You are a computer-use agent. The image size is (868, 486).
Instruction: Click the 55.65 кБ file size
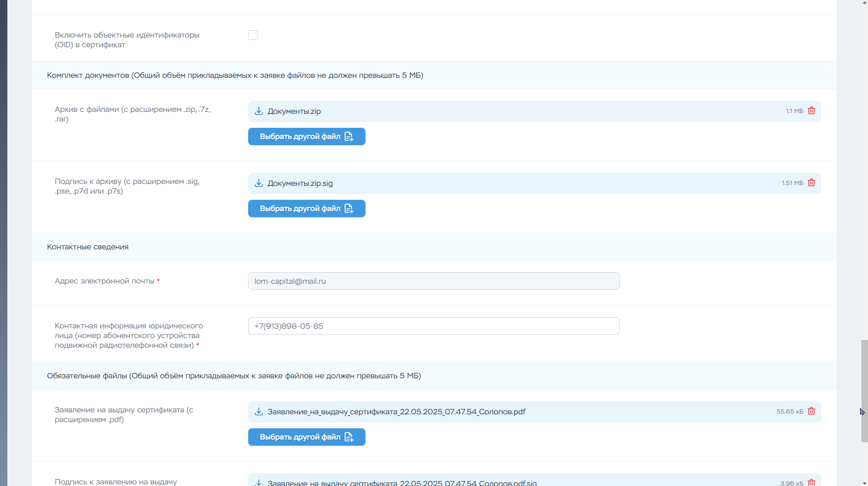click(790, 411)
